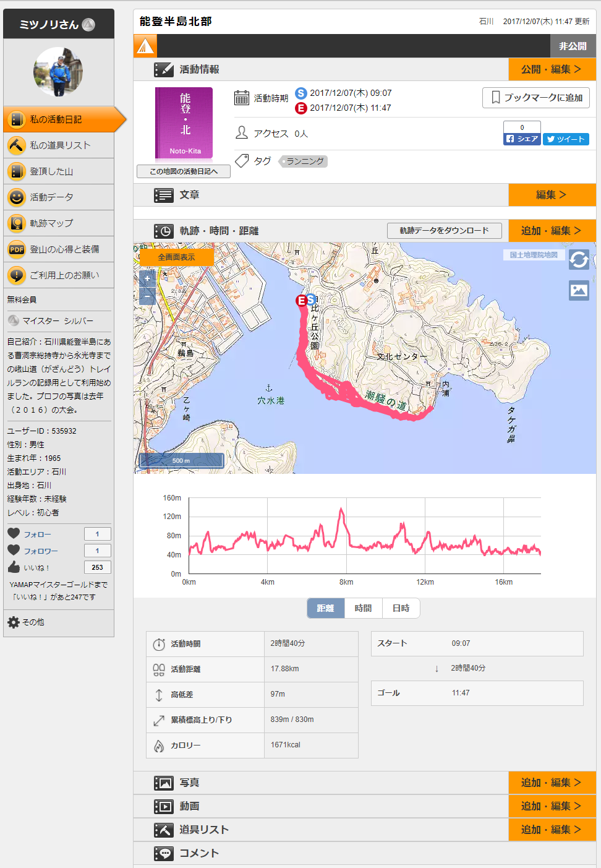Open 公開・編集 for activity info
Image resolution: width=601 pixels, height=868 pixels.
552,69
